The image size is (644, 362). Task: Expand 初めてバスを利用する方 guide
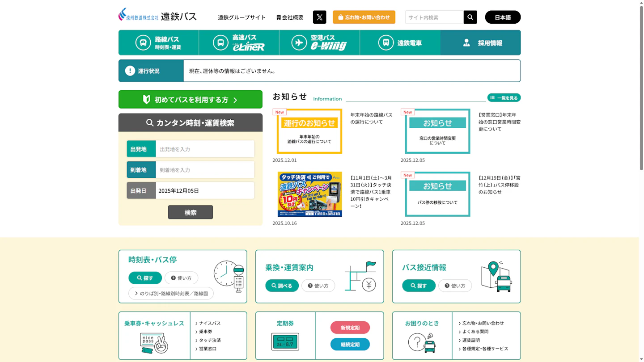(x=191, y=100)
